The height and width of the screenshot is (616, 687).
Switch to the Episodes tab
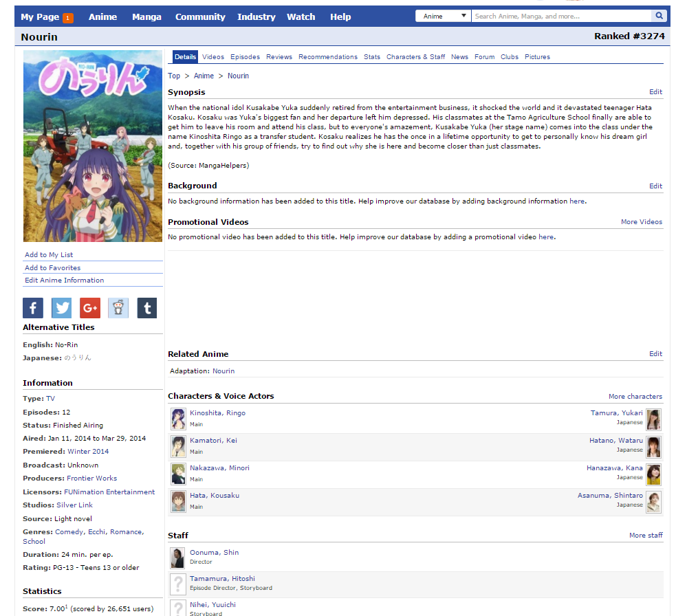click(x=245, y=57)
